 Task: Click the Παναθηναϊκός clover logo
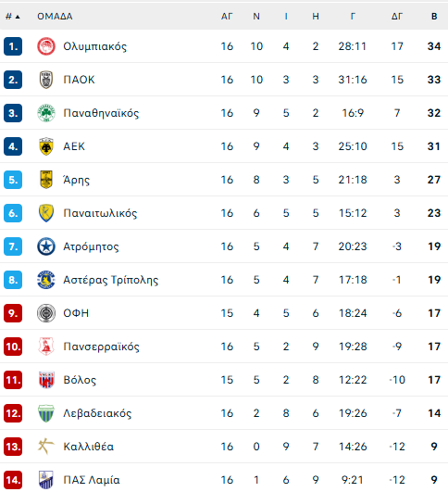46,113
